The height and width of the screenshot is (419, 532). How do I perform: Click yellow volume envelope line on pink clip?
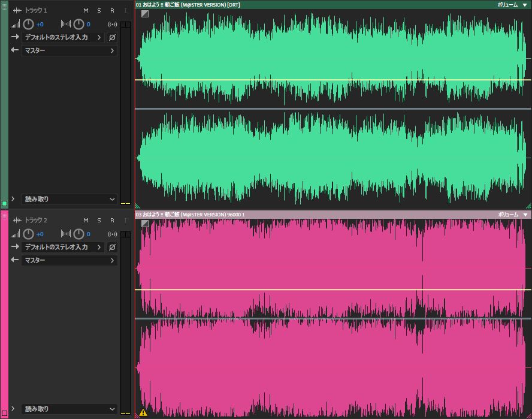333,290
